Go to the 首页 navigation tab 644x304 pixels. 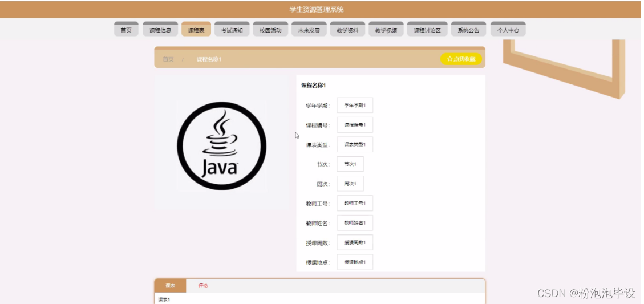(x=126, y=29)
